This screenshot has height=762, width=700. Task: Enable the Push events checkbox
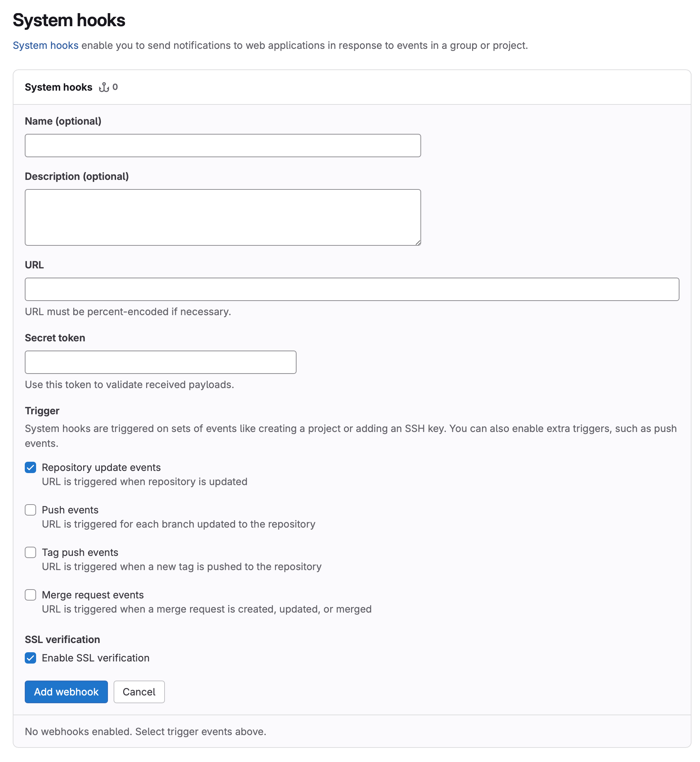(31, 510)
